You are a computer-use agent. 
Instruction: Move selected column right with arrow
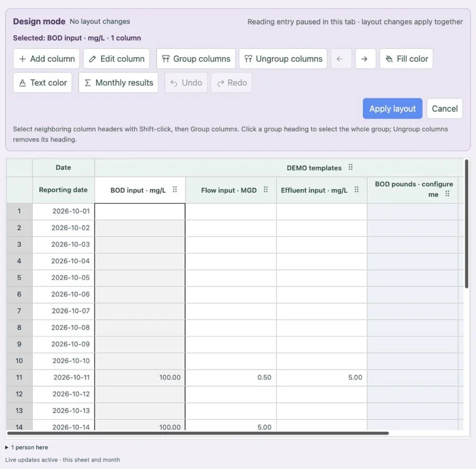point(365,58)
